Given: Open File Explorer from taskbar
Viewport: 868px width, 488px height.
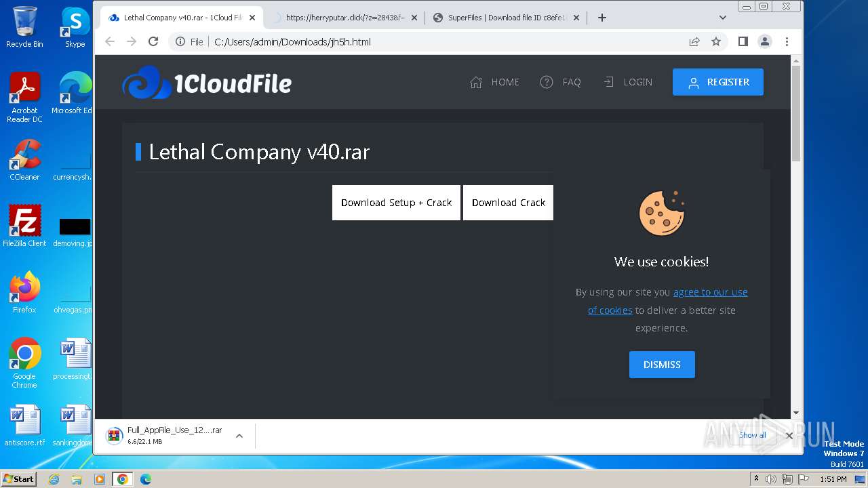Looking at the screenshot, I should (77, 479).
